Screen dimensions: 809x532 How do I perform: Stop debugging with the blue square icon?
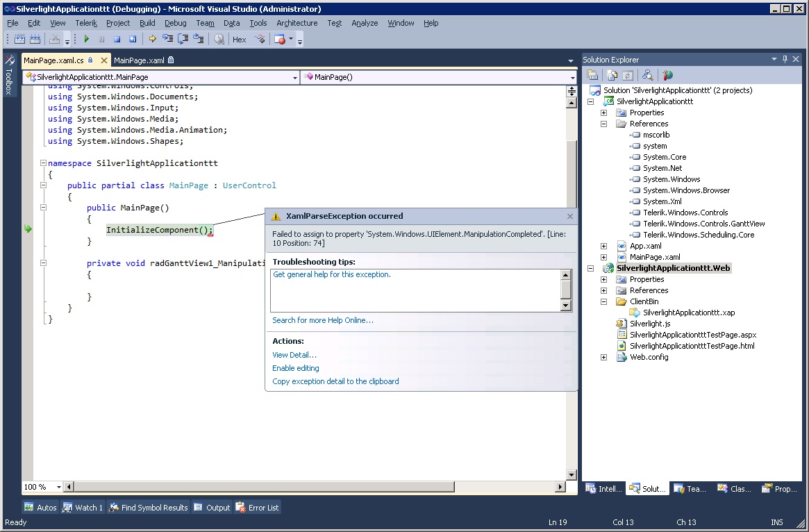pos(117,40)
